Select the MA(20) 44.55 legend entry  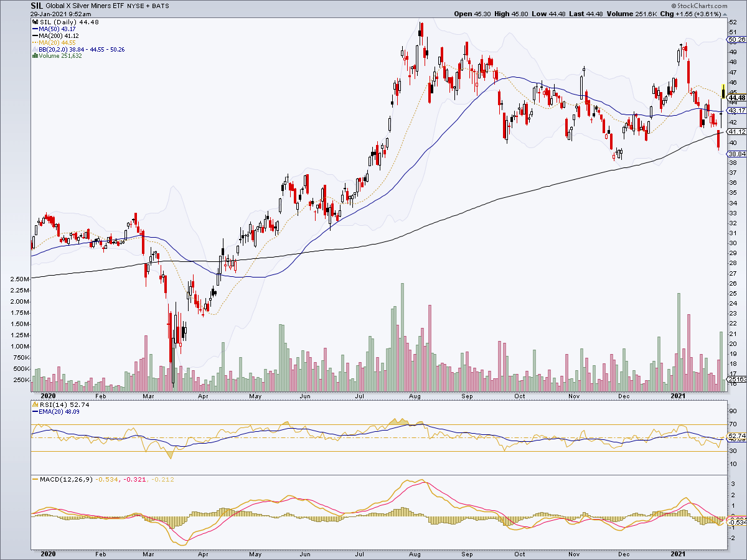click(x=55, y=42)
